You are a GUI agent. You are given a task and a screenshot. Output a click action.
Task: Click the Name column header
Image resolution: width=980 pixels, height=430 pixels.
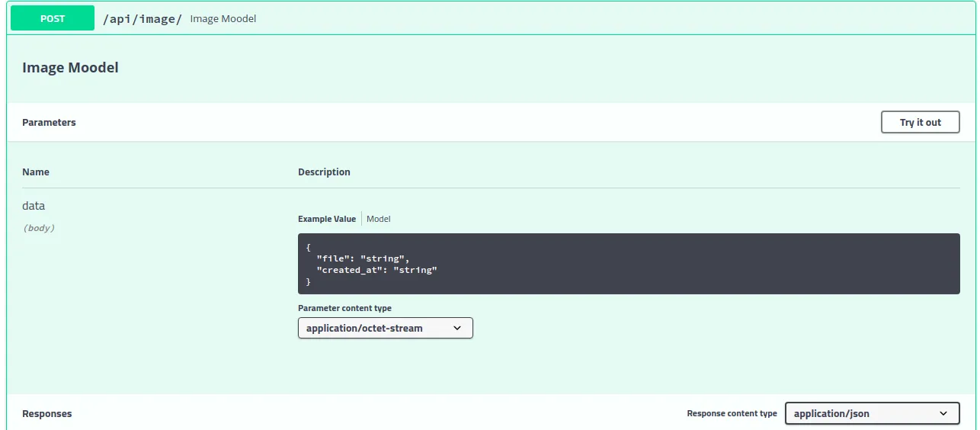[x=36, y=172]
